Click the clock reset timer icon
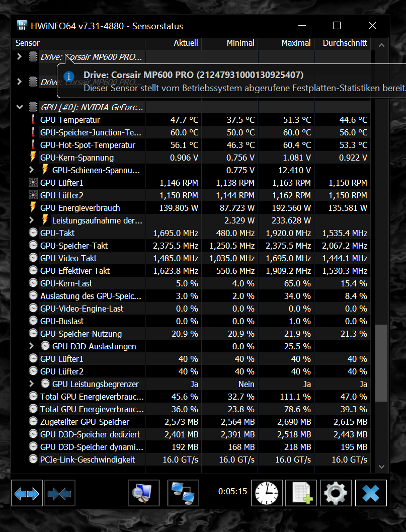The height and width of the screenshot is (532, 406). pos(267,493)
